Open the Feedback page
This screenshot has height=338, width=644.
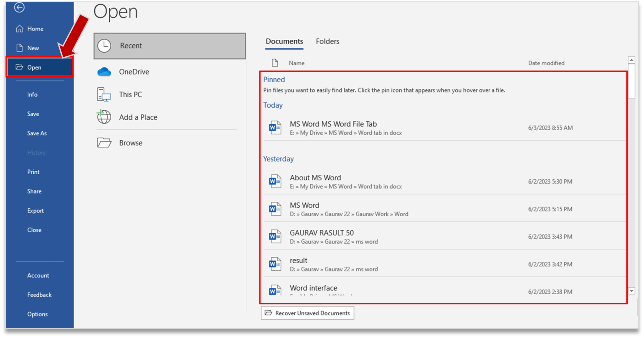(x=40, y=295)
